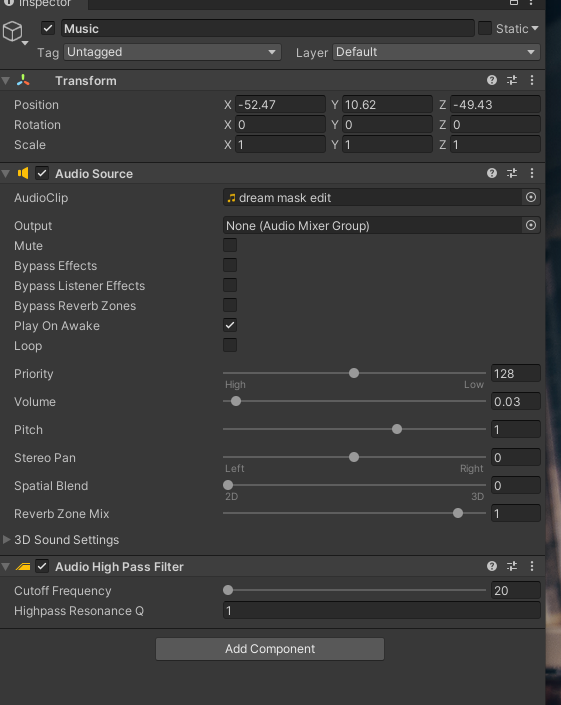This screenshot has height=705, width=561.
Task: Toggle the Mute checkbox
Action: tap(230, 245)
